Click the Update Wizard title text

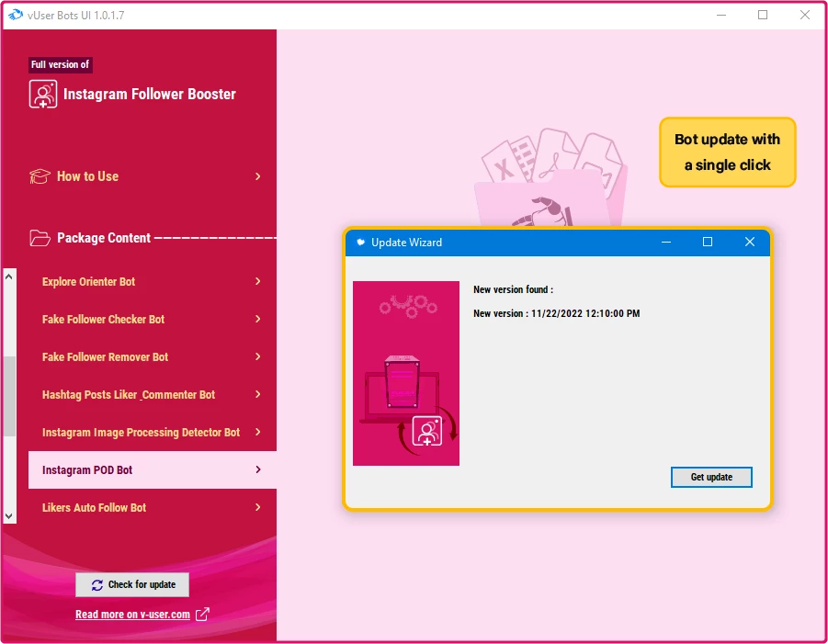406,243
